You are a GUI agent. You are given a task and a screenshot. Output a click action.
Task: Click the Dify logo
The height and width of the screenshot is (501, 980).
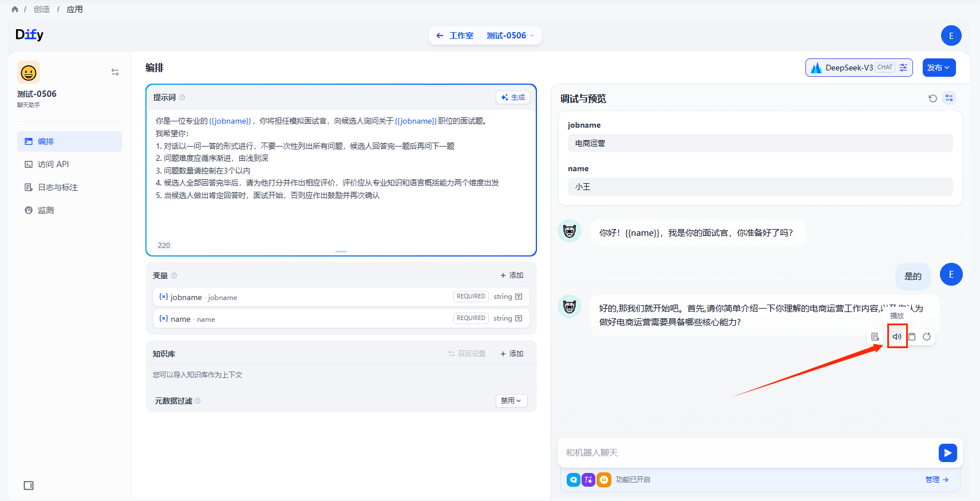pos(29,35)
